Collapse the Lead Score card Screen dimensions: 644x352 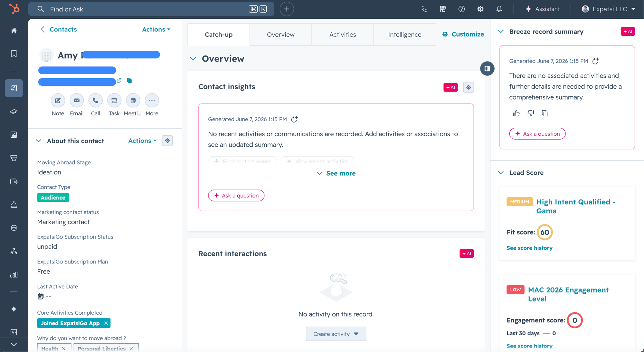click(x=501, y=172)
